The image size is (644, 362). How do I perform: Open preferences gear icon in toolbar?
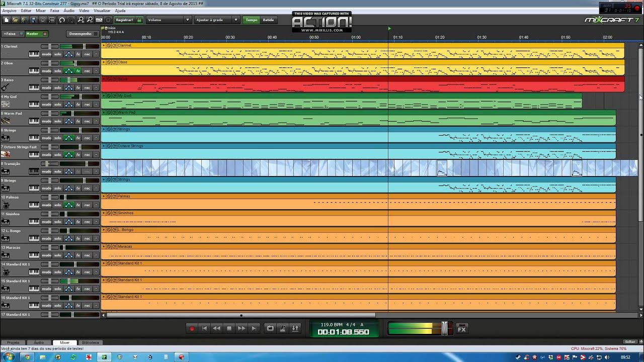click(x=108, y=20)
